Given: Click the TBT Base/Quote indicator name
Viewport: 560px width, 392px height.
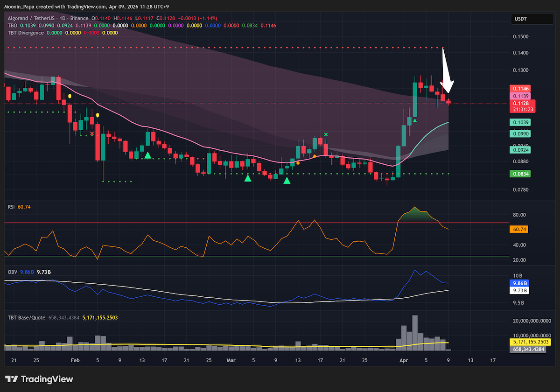Looking at the screenshot, I should click(x=26, y=317).
